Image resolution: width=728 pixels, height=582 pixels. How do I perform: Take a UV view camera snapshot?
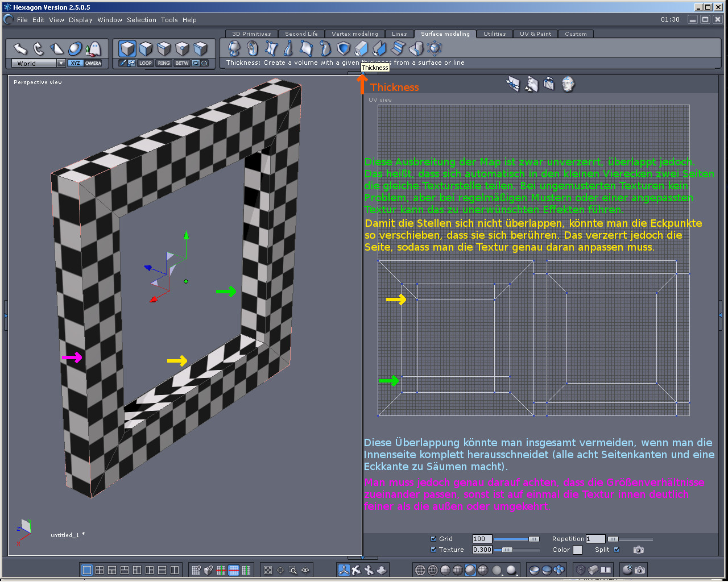pyautogui.click(x=639, y=550)
